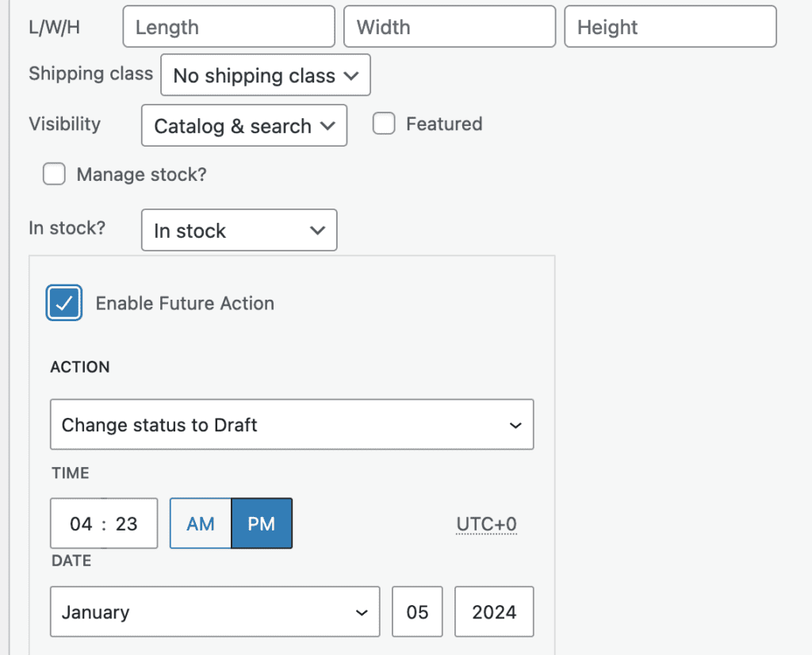This screenshot has height=655, width=812.
Task: Select the AM time option
Action: (200, 523)
